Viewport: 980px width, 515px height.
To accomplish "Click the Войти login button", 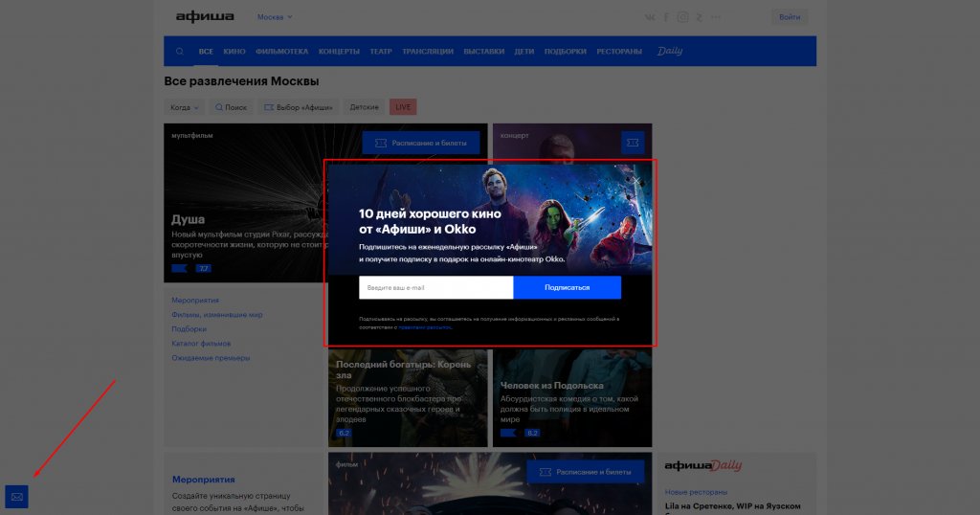I will click(790, 17).
